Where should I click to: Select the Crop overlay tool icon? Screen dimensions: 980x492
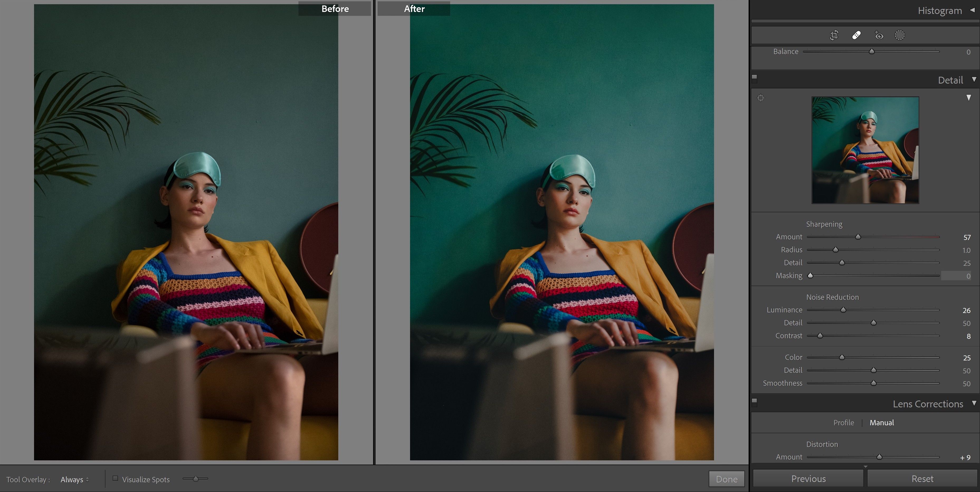coord(834,35)
